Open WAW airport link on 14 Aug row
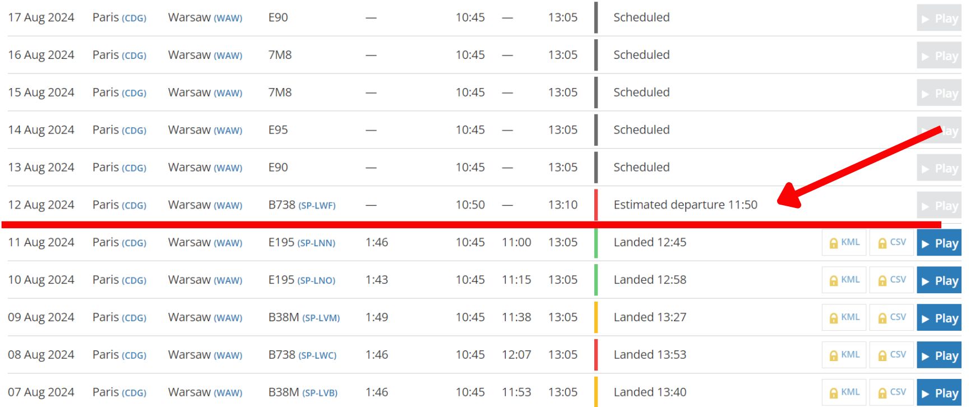The height and width of the screenshot is (407, 980). pyautogui.click(x=228, y=131)
